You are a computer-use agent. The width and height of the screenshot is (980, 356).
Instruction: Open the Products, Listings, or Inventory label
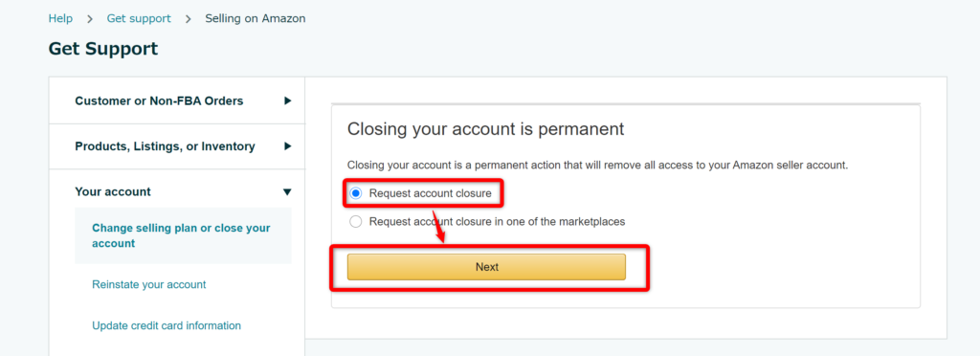[x=165, y=146]
